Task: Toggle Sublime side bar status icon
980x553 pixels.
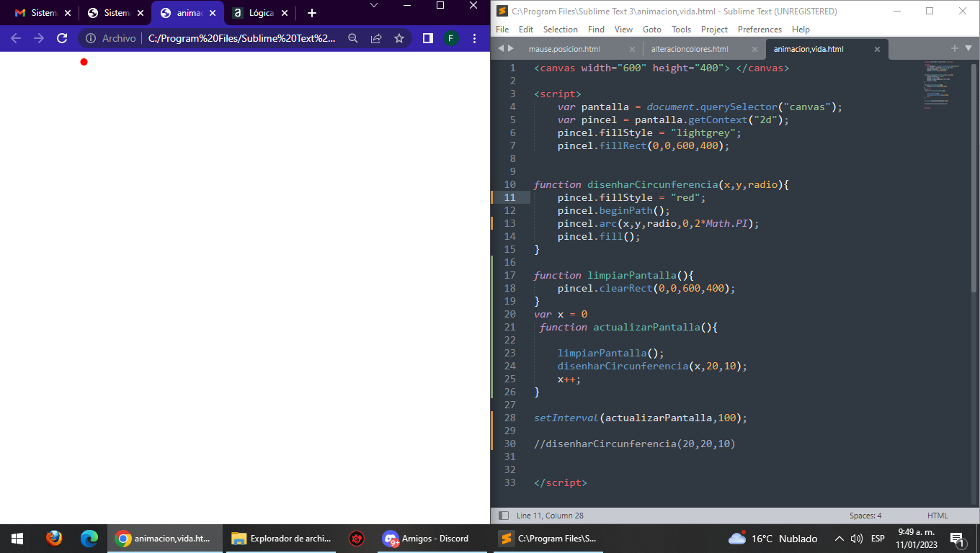Action: click(504, 516)
